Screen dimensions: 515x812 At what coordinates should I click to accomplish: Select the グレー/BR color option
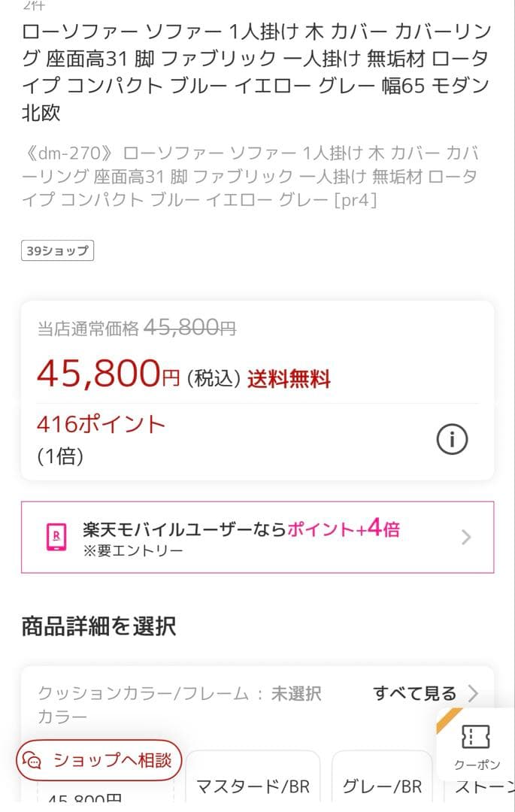pos(383,783)
